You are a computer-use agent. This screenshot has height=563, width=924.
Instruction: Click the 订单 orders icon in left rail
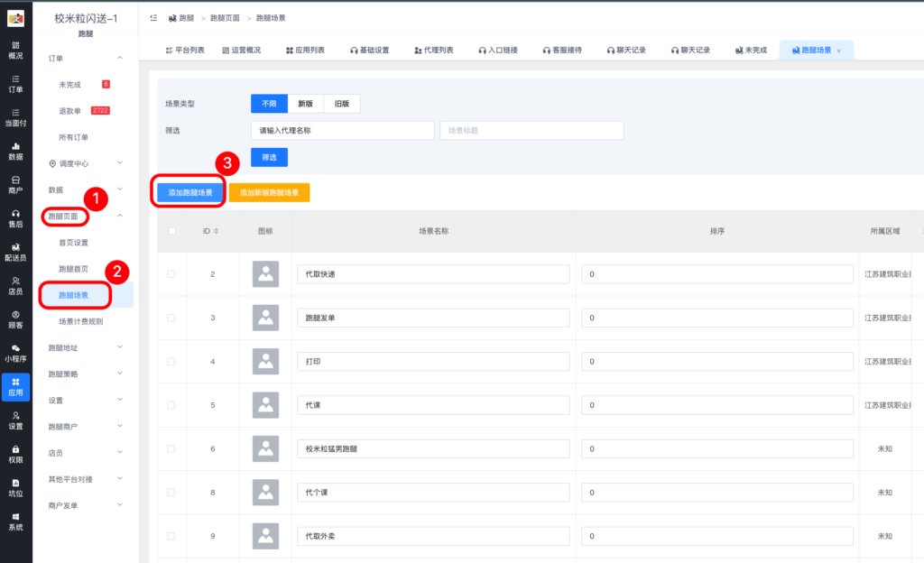click(15, 83)
